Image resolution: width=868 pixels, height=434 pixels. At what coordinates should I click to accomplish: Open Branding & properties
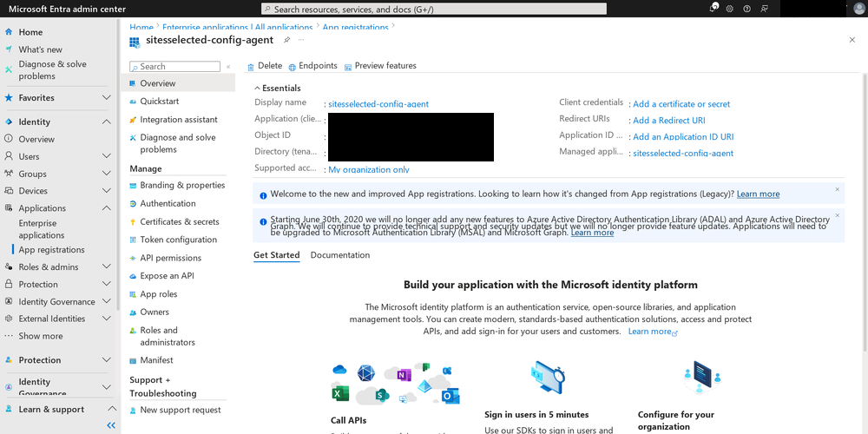pyautogui.click(x=178, y=185)
